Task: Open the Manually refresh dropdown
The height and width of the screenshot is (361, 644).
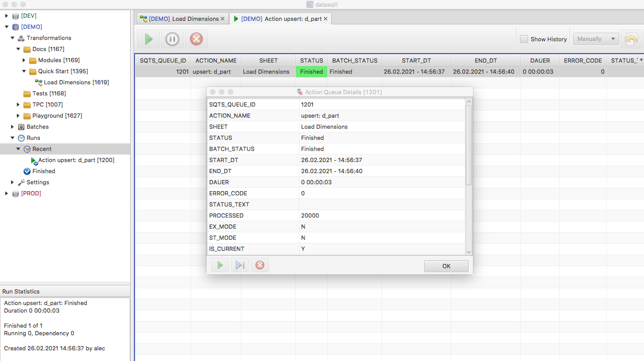Action: [596, 39]
